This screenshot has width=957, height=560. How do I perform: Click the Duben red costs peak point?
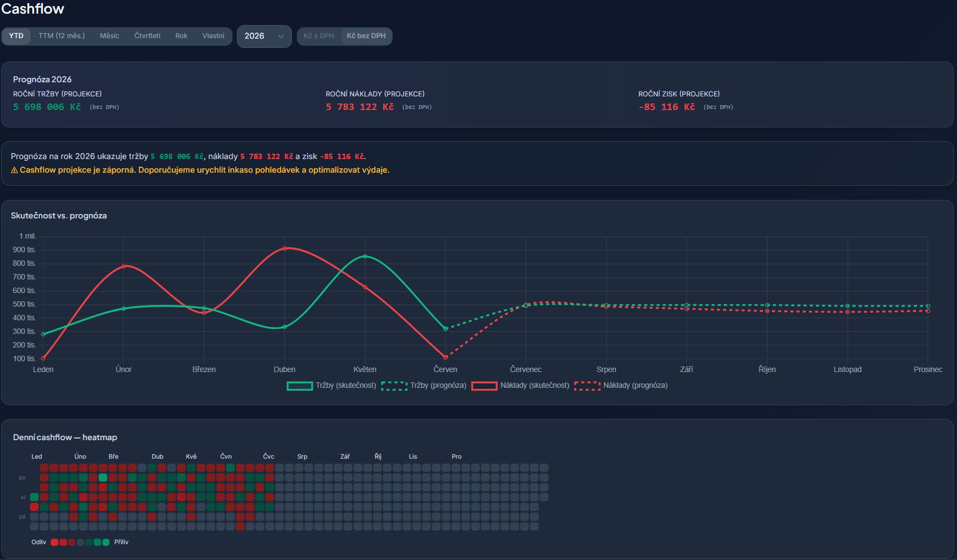[x=284, y=248]
